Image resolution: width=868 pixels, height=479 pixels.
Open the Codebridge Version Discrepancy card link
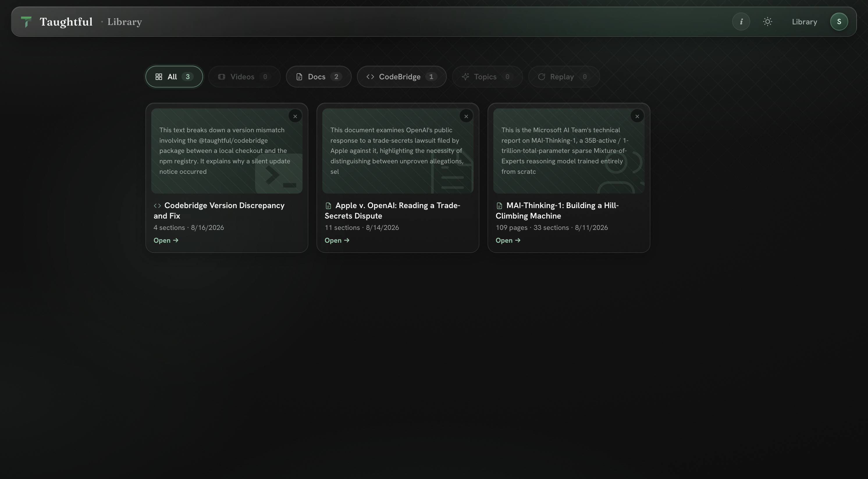[x=166, y=240]
